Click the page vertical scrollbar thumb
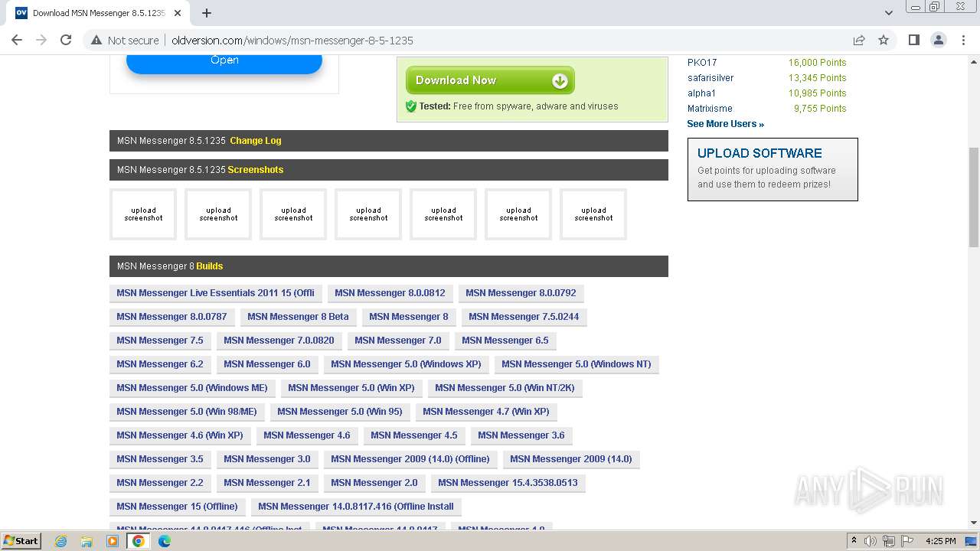 pos(974,197)
